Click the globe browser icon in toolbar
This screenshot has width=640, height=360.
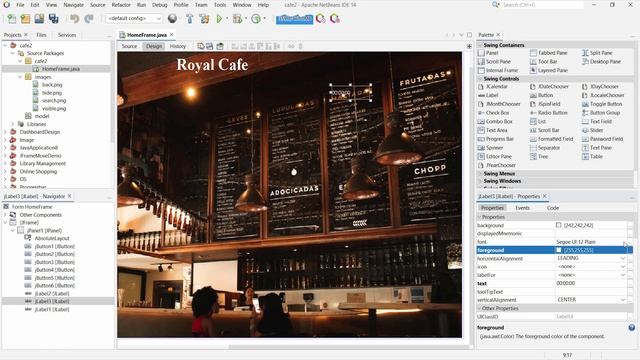pos(172,19)
